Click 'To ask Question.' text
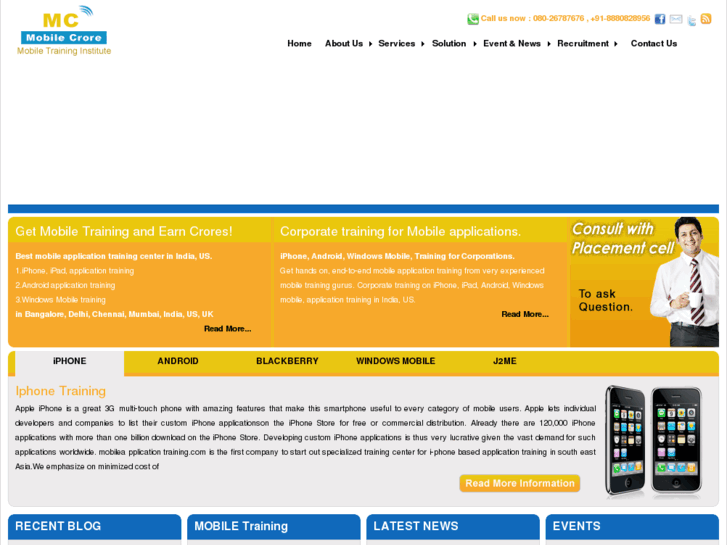The height and width of the screenshot is (545, 727). click(606, 301)
